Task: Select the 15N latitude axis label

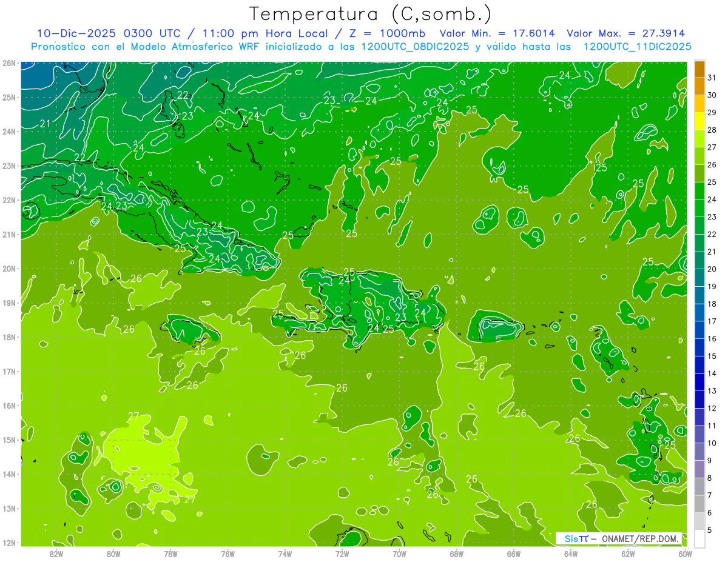Action: click(8, 440)
